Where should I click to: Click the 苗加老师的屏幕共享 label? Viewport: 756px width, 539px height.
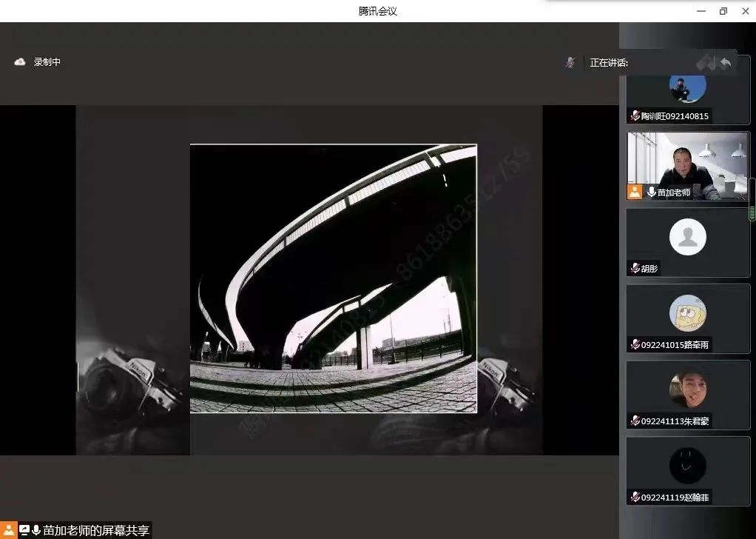coord(96,530)
